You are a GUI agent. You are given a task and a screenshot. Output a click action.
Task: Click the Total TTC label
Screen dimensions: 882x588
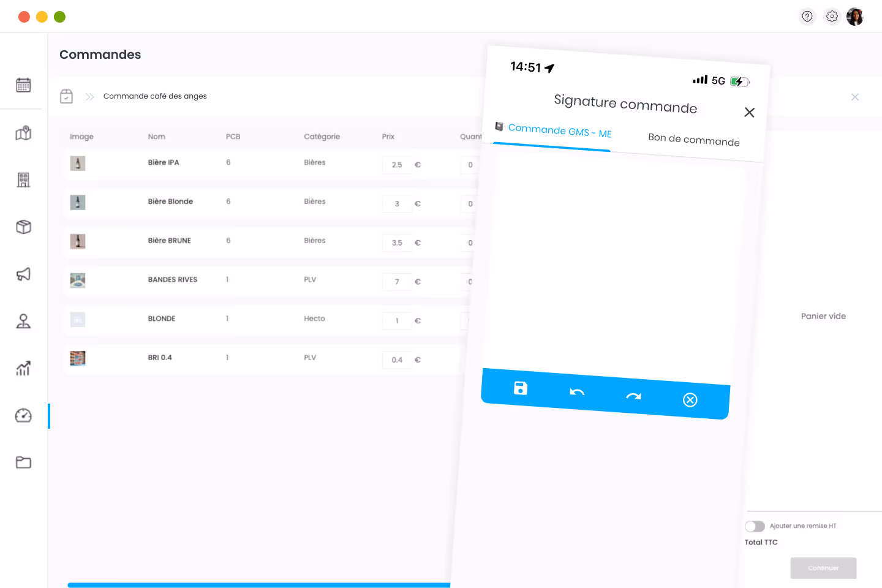click(x=761, y=542)
